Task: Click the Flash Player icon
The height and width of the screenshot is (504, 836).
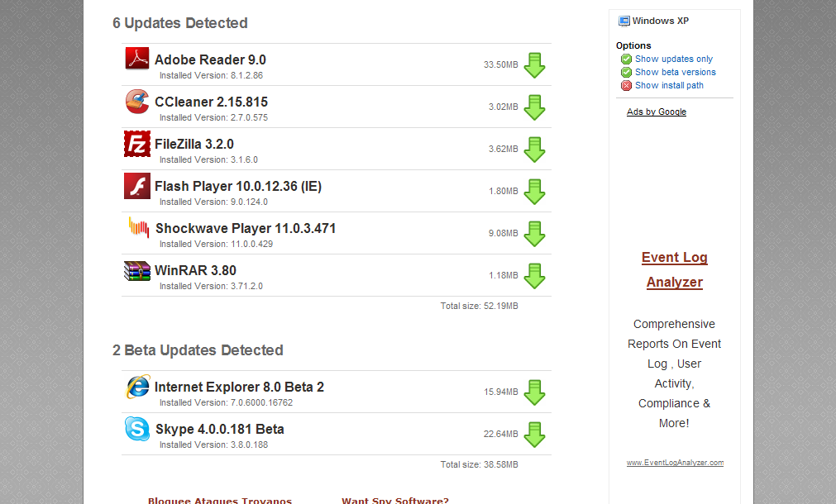Action: (137, 186)
